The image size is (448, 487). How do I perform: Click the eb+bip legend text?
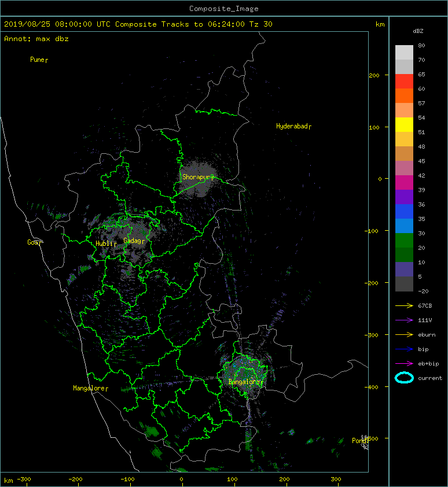[x=428, y=364]
